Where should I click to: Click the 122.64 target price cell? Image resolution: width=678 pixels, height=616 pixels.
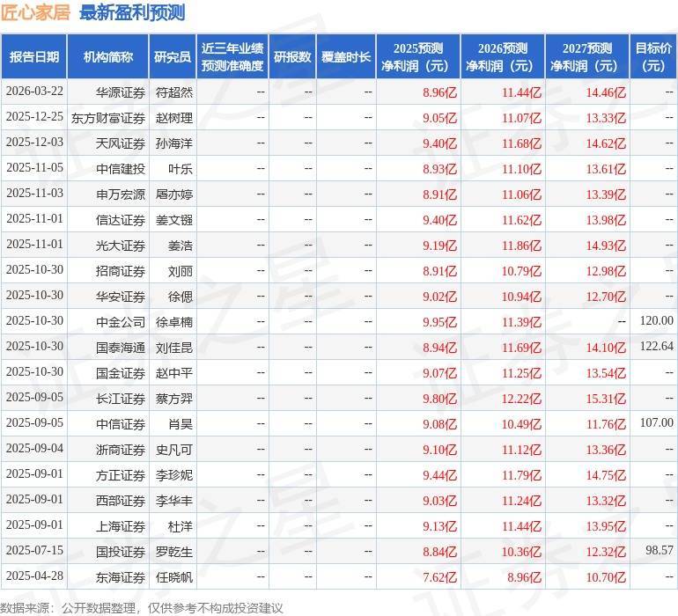656,347
